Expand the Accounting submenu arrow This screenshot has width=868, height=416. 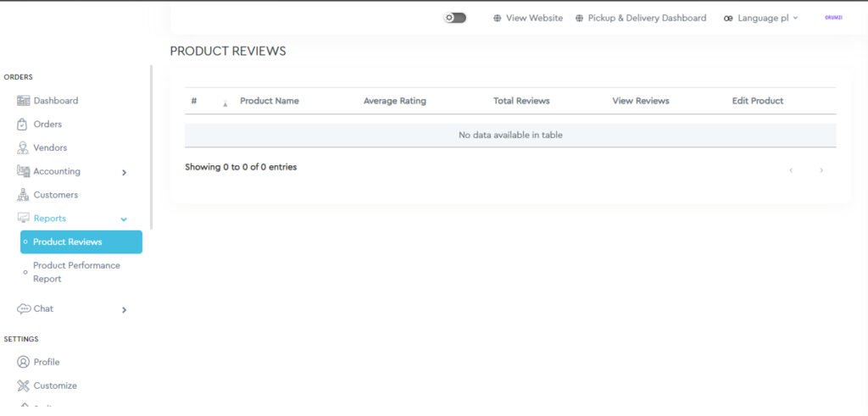pyautogui.click(x=124, y=173)
